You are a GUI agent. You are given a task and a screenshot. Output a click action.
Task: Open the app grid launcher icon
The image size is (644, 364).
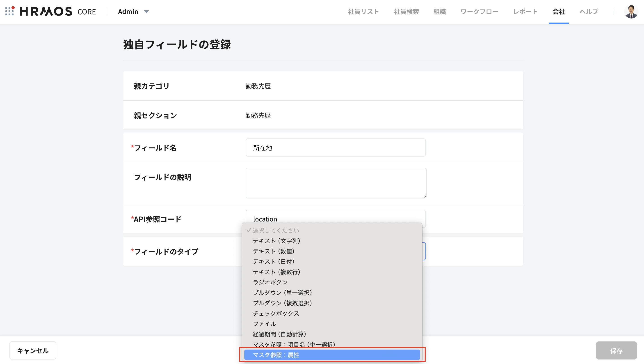[9, 11]
